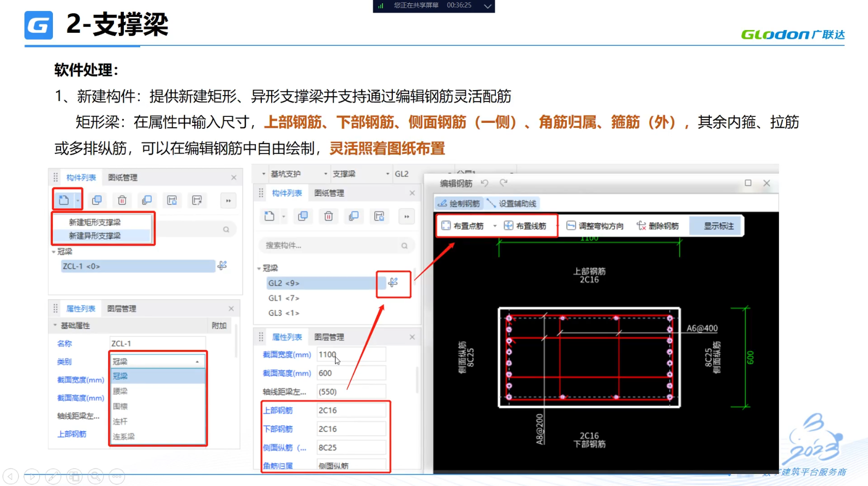The width and height of the screenshot is (868, 486).
Task: Click the 侧面纵筋 field showing 8C25
Action: click(351, 447)
